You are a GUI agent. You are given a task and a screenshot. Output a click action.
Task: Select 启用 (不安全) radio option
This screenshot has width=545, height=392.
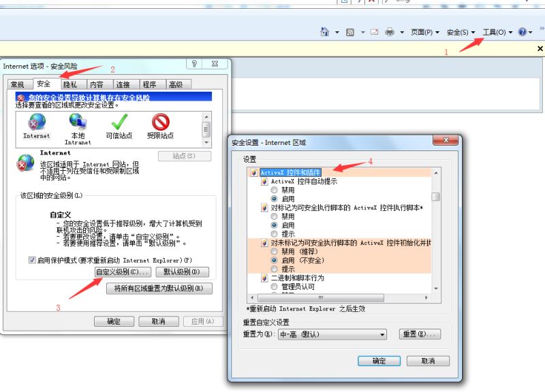coord(275,260)
